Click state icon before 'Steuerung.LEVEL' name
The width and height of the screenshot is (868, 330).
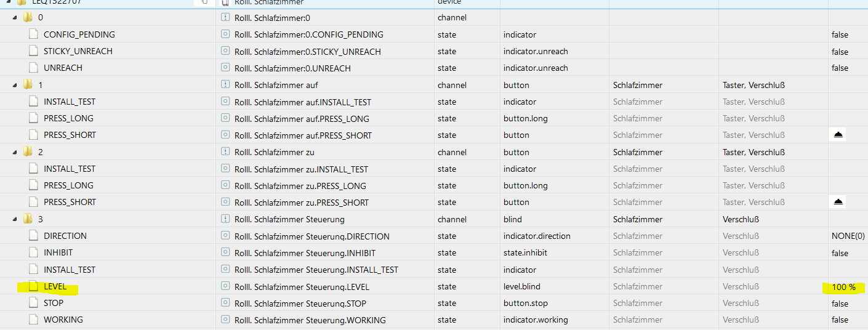coord(225,286)
